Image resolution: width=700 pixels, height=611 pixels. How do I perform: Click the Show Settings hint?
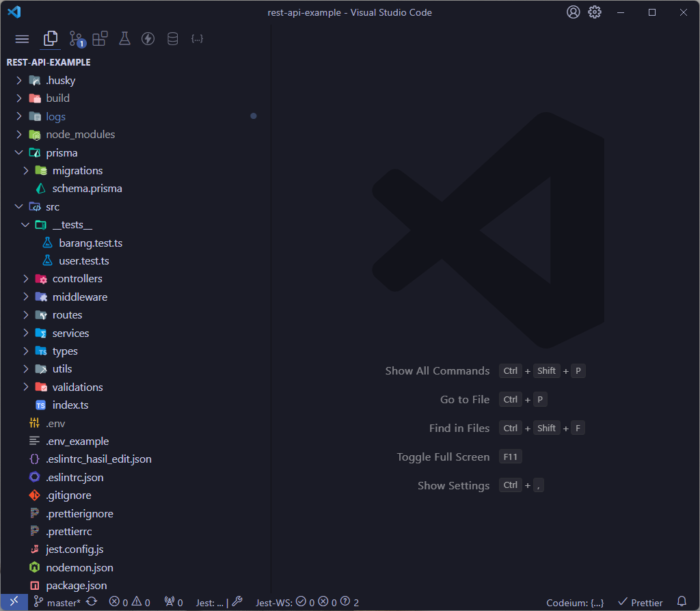454,485
